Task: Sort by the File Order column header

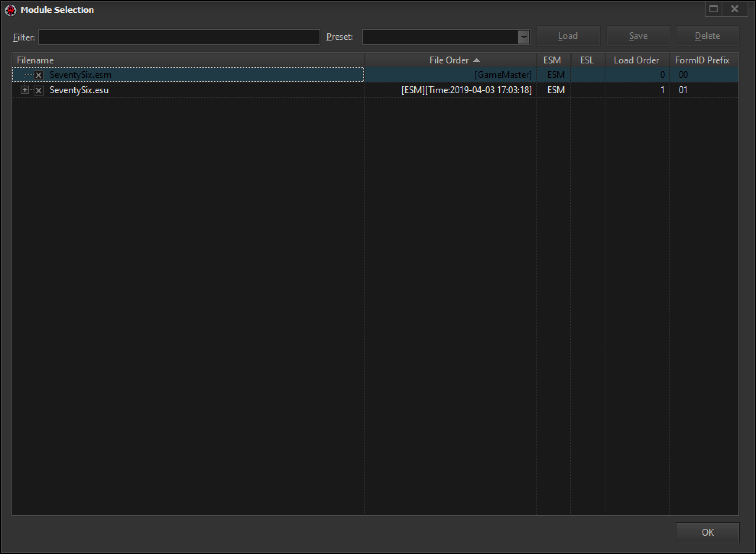Action: (x=450, y=60)
